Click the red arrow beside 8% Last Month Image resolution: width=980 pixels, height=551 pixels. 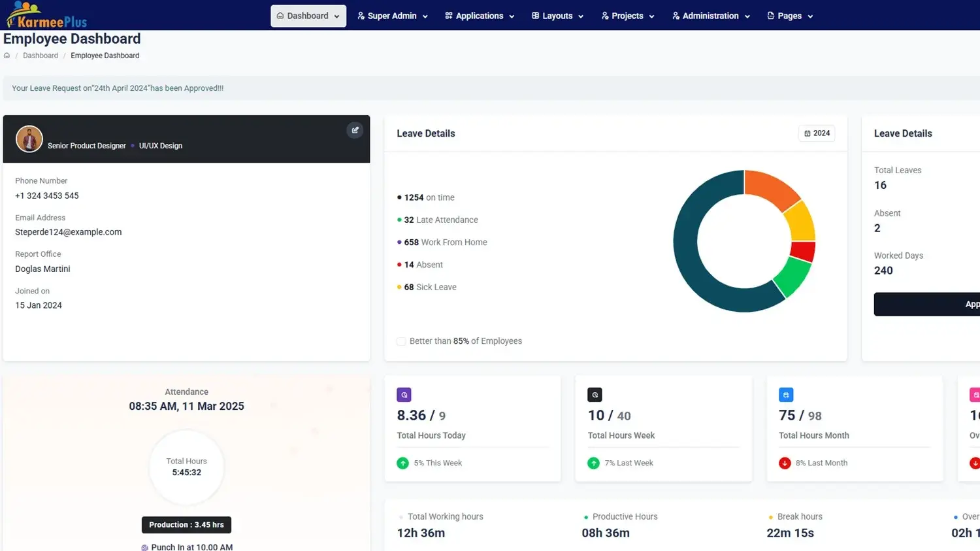[785, 463]
